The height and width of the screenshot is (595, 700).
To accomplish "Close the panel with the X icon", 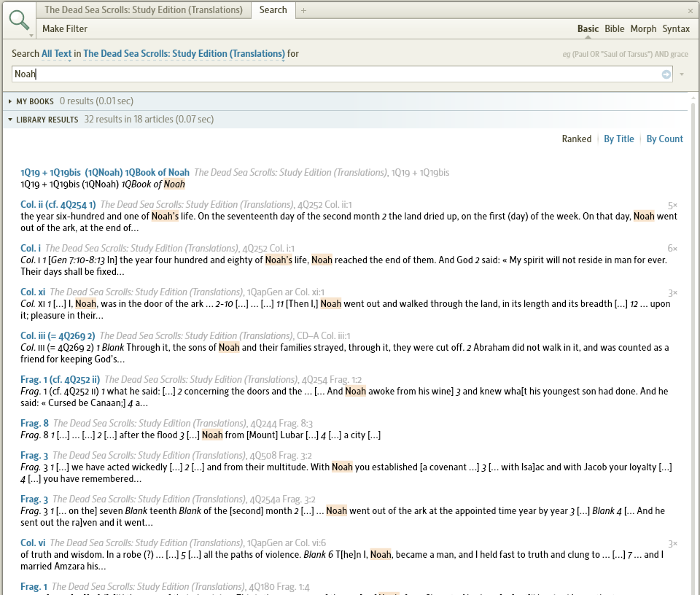I will click(691, 11).
